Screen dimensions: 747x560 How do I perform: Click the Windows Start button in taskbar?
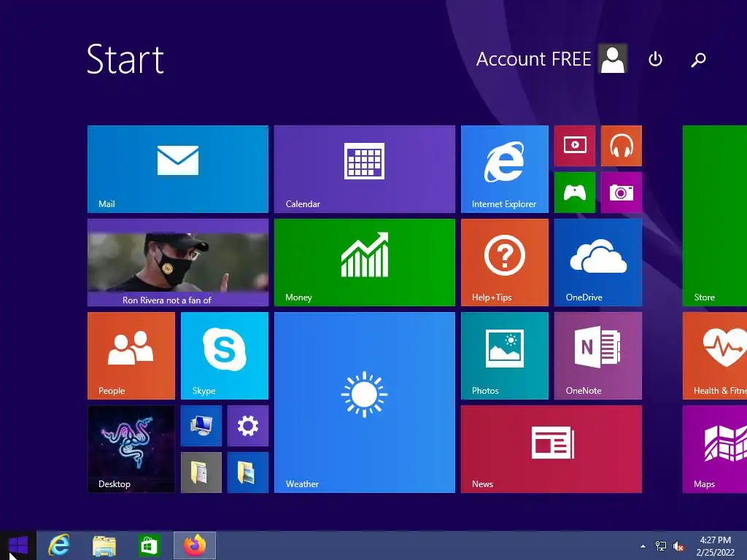(18, 545)
